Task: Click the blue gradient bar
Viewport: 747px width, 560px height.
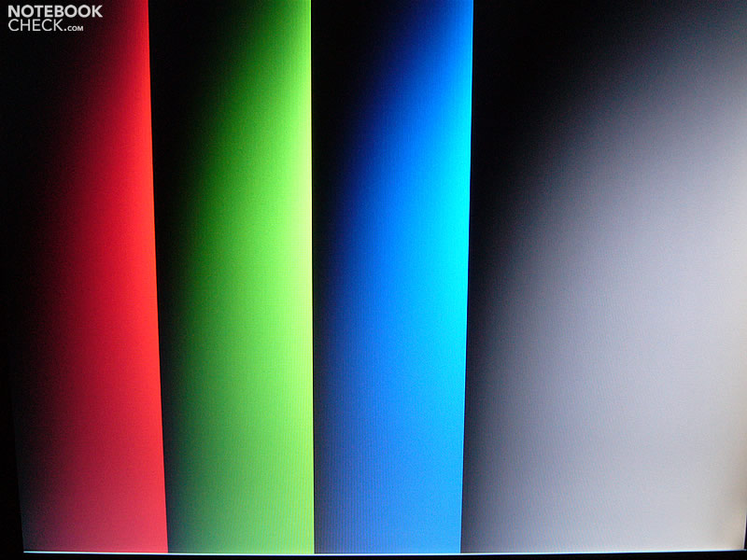Action: (x=391, y=276)
